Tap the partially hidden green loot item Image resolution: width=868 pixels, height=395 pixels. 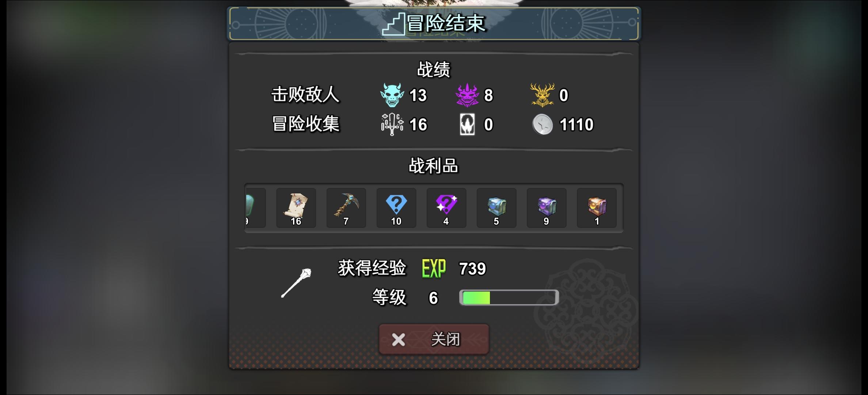[x=255, y=208]
